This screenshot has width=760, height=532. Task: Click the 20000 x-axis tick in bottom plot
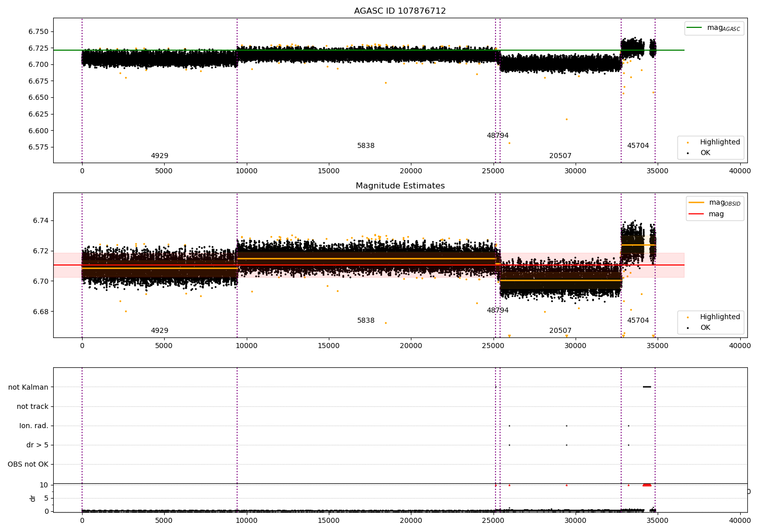click(411, 520)
